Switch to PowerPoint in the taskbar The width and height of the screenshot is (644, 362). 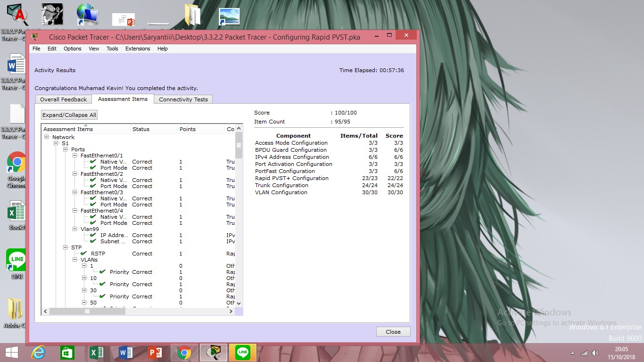[x=155, y=352]
